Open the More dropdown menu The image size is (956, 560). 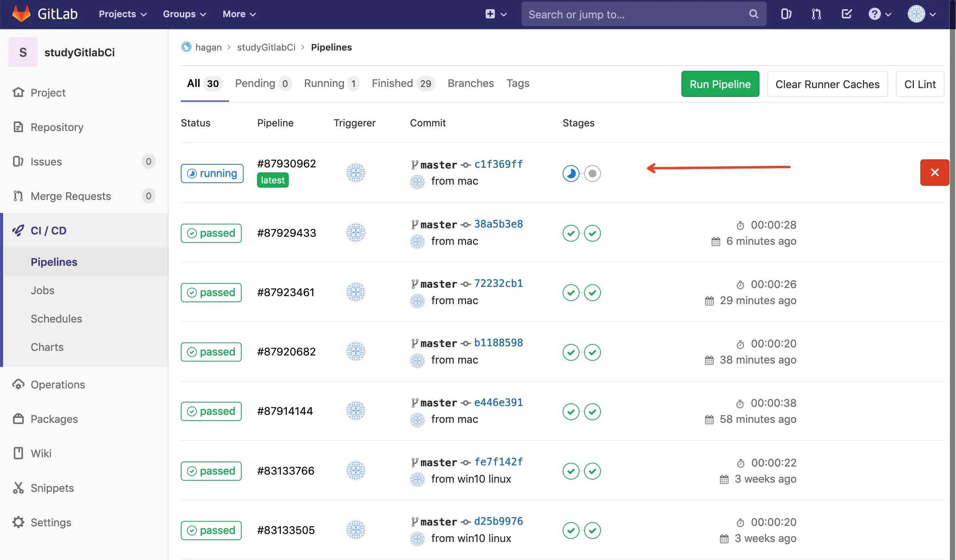coord(239,14)
